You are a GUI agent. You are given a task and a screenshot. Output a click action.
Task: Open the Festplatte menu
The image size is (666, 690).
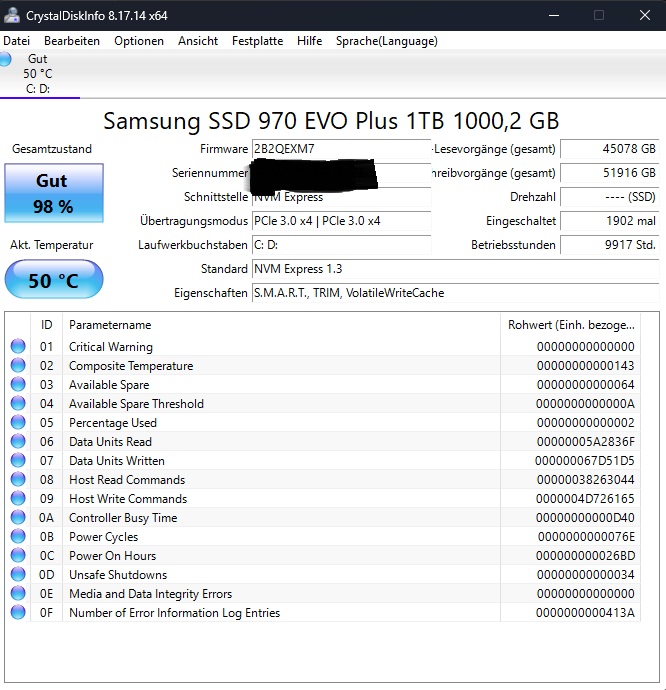pyautogui.click(x=258, y=41)
